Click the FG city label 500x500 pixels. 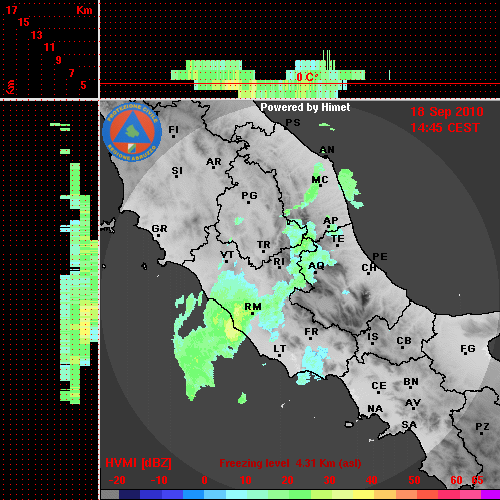(468, 349)
